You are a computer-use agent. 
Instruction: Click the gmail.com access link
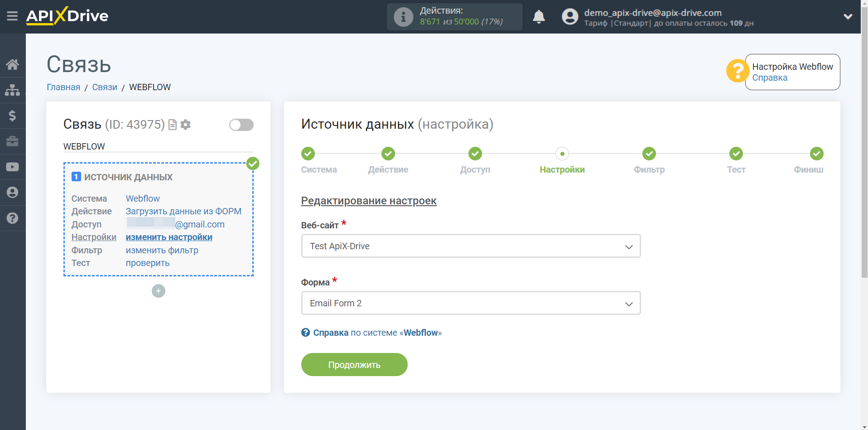coord(175,224)
